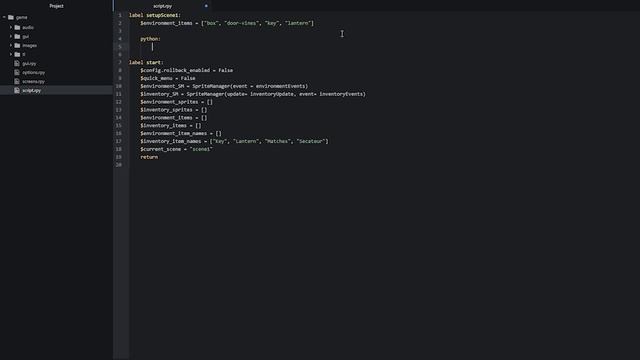Expand the images folder arrow

11,45
